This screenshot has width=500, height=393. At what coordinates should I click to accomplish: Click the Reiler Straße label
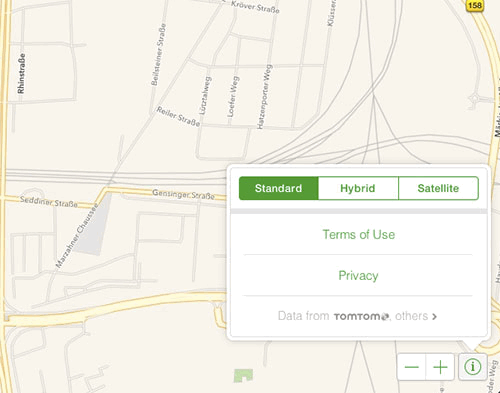click(x=178, y=117)
